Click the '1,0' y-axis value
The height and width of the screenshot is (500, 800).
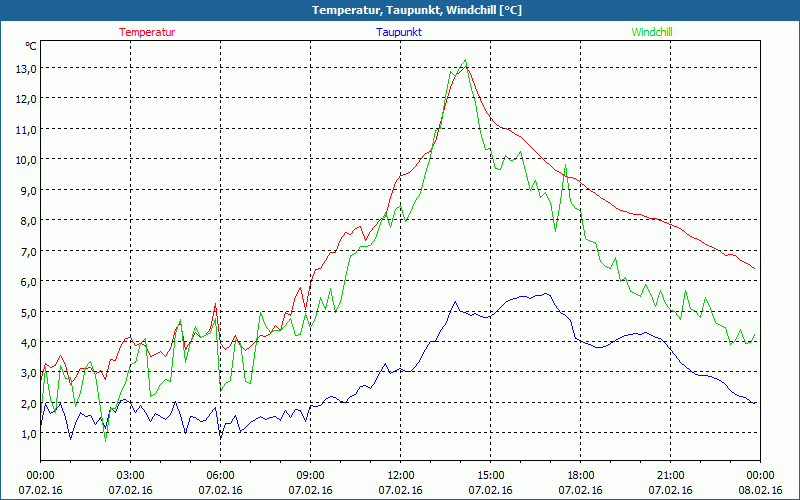point(28,434)
